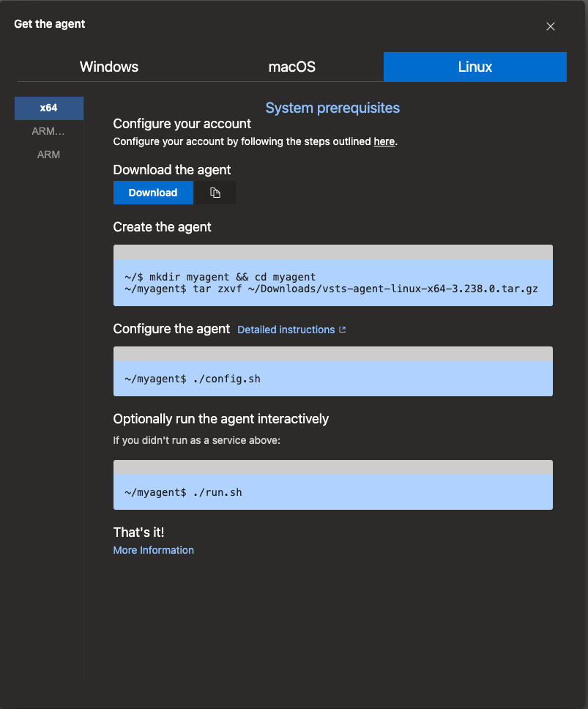Click the 'Configure your account' heading
This screenshot has height=709, width=588.
tap(182, 124)
